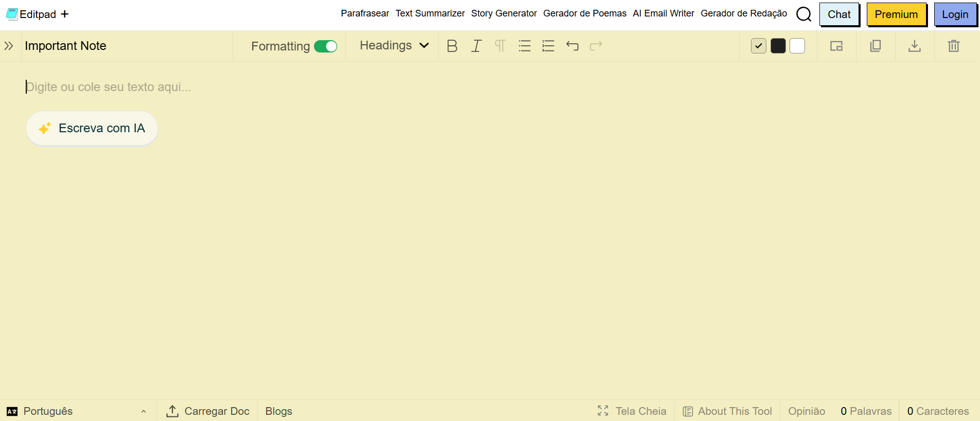This screenshot has width=980, height=421.
Task: Select the checked cream theme swatch
Action: pyautogui.click(x=759, y=46)
